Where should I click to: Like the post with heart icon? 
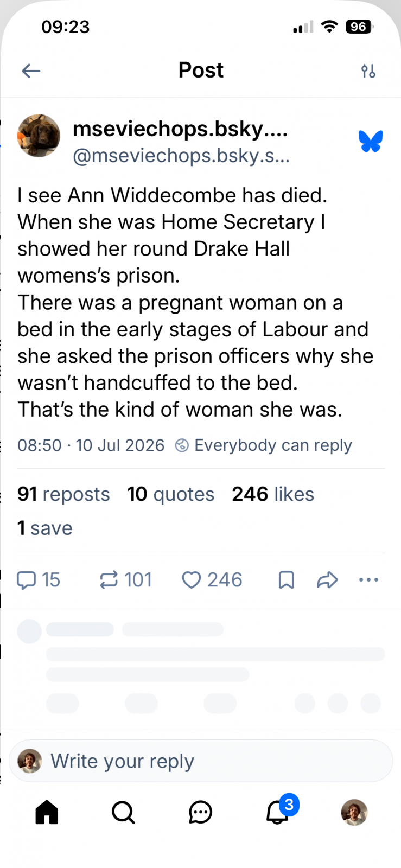point(191,580)
